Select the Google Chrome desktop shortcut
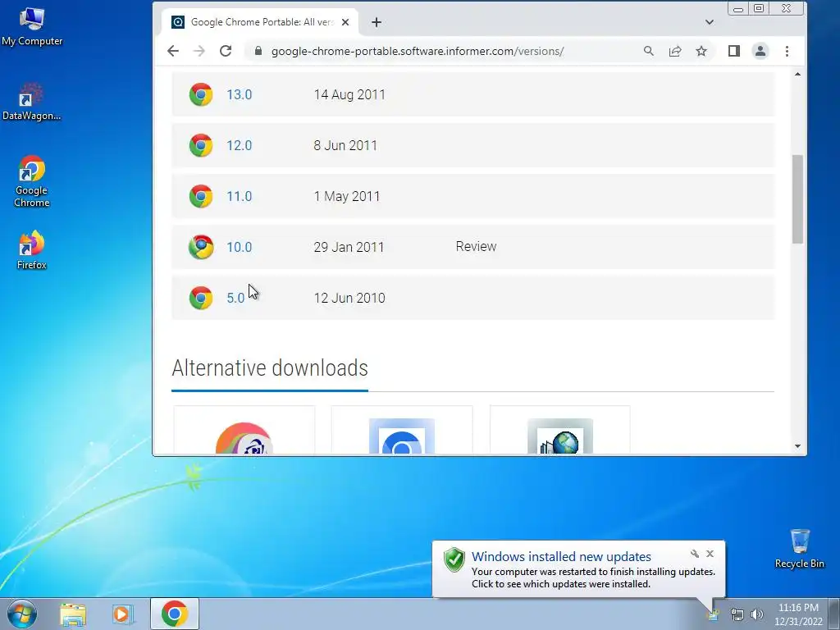This screenshot has width=840, height=630. pyautogui.click(x=32, y=181)
